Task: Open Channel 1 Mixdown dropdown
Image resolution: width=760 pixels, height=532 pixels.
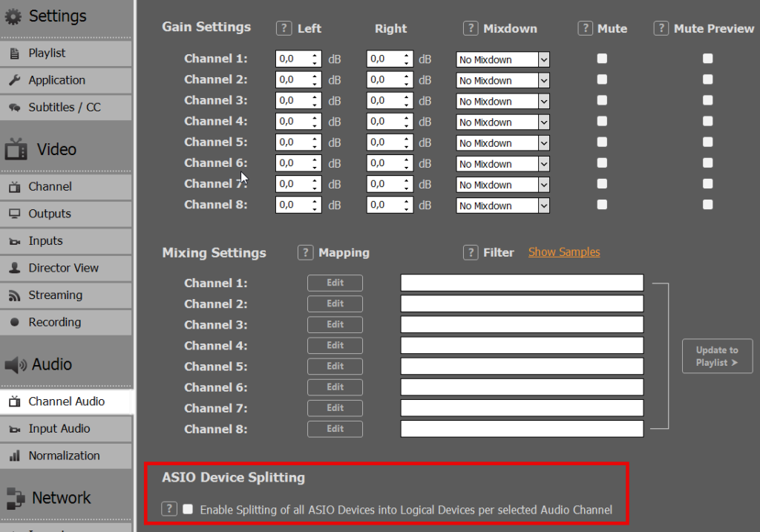Action: (x=502, y=59)
